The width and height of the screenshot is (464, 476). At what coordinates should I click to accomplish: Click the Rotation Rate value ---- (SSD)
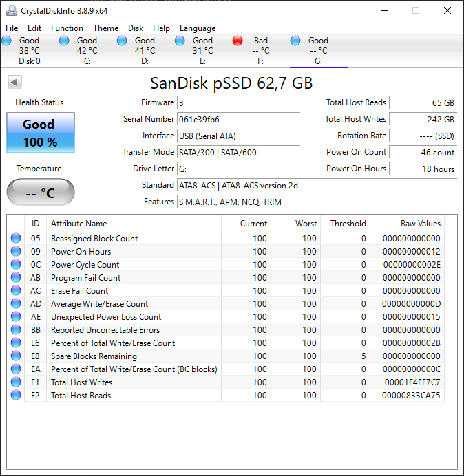tap(423, 136)
